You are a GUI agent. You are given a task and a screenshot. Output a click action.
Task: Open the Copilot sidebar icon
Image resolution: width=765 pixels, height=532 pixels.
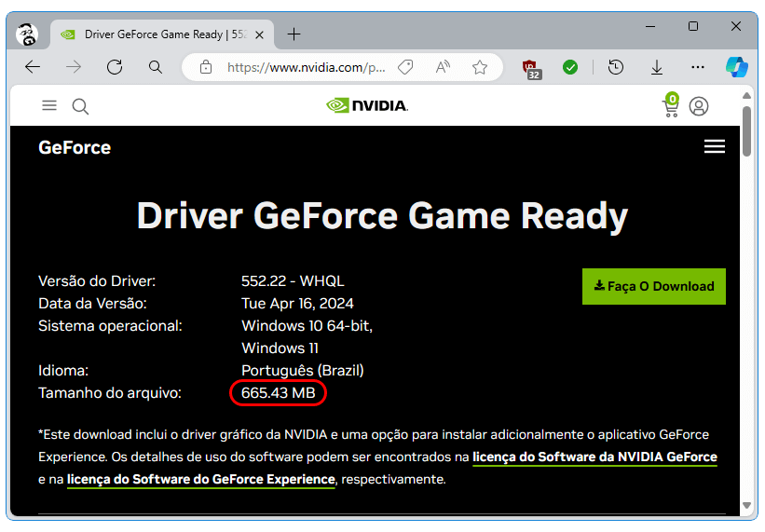coord(737,67)
